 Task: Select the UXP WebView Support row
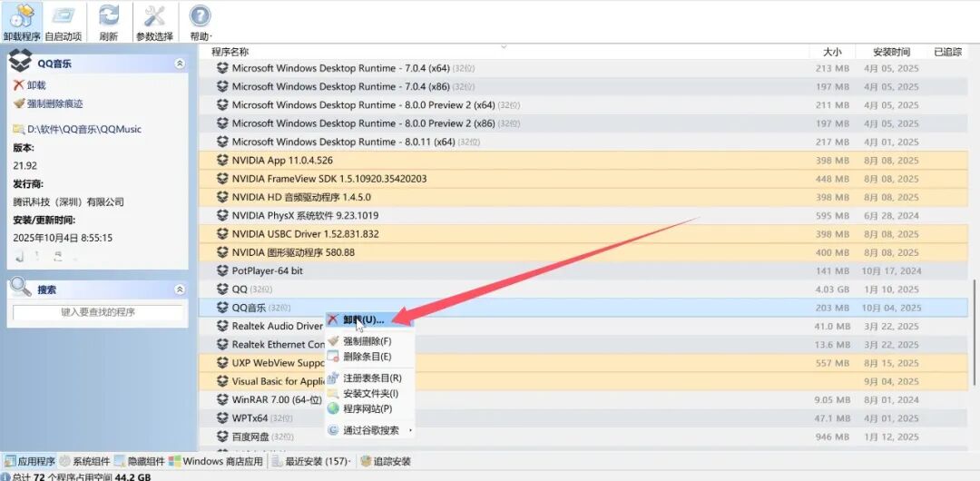(583, 363)
